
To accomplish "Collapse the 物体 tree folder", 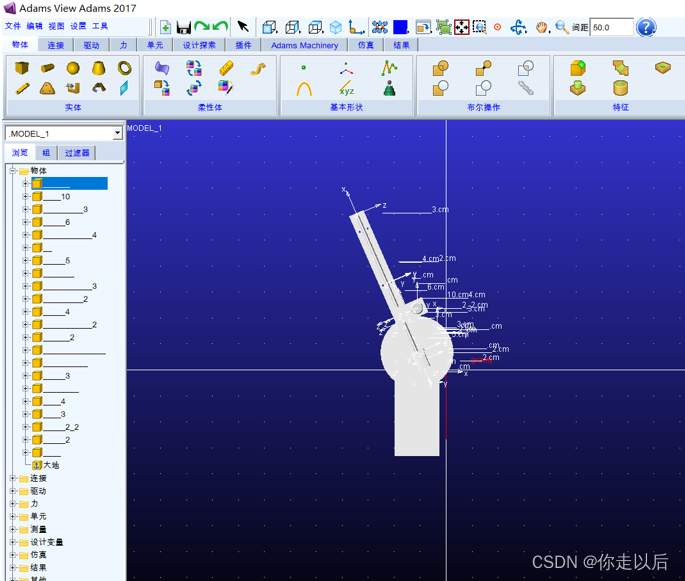I will coord(13,171).
